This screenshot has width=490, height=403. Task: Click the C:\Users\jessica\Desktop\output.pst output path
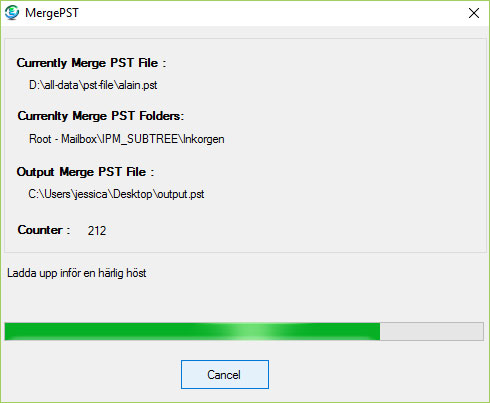tap(116, 194)
